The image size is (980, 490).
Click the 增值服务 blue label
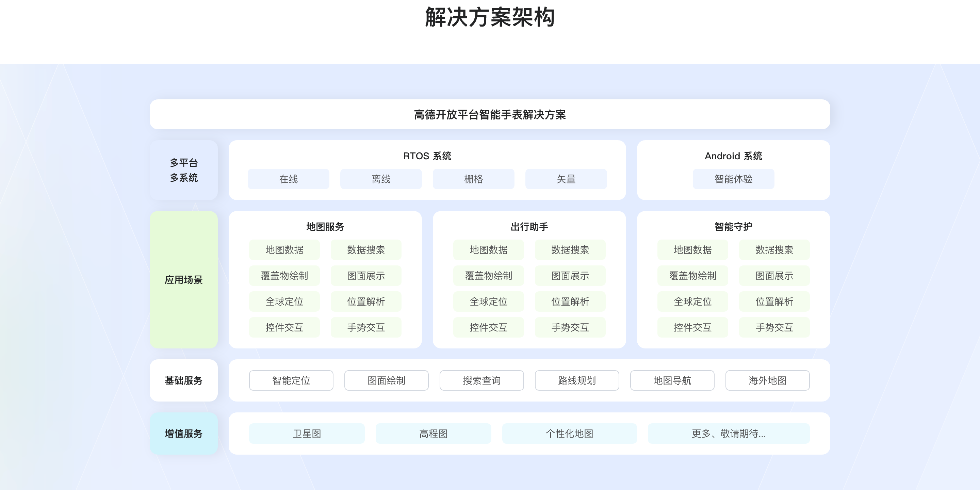184,433
